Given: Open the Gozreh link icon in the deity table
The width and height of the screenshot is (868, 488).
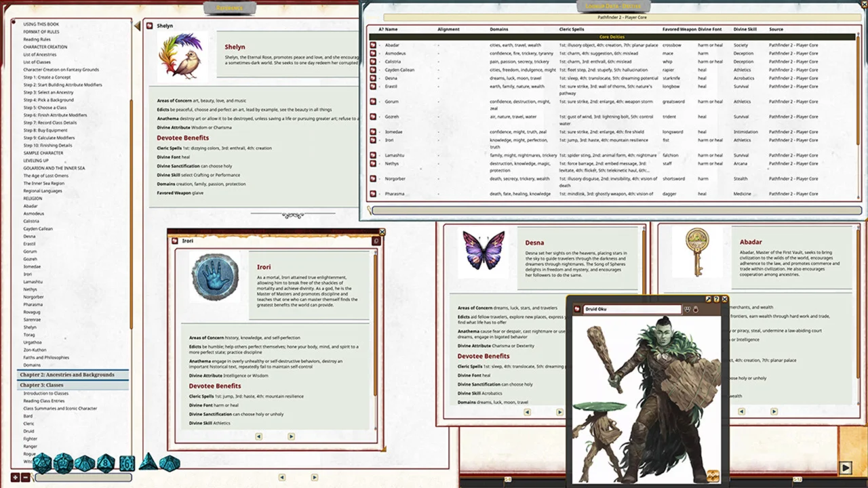Looking at the screenshot, I should 373,117.
